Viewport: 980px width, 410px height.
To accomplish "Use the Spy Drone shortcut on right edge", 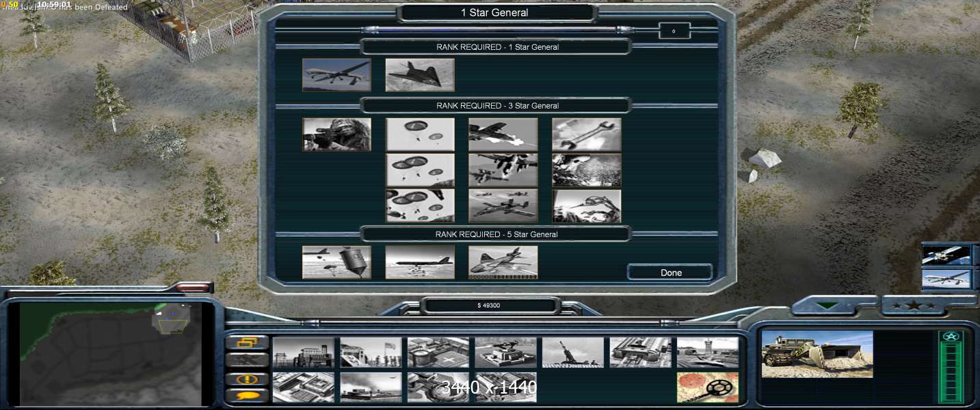I will (x=946, y=279).
